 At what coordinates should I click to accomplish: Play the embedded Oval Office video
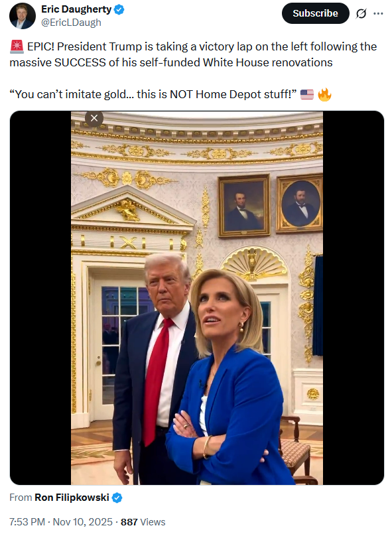coord(197,298)
